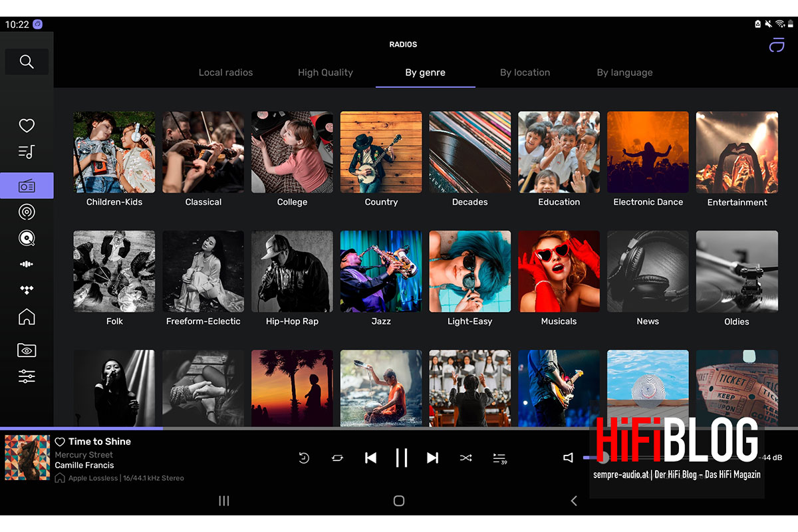The image size is (798, 532).
Task: Open the Hip-Hop Rap genre thumbnail
Action: 292,271
